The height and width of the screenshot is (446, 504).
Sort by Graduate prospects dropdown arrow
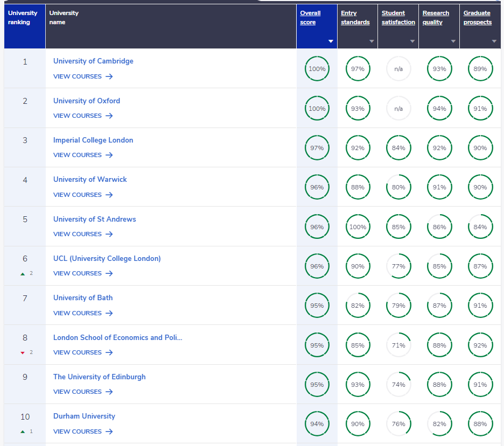coord(494,41)
